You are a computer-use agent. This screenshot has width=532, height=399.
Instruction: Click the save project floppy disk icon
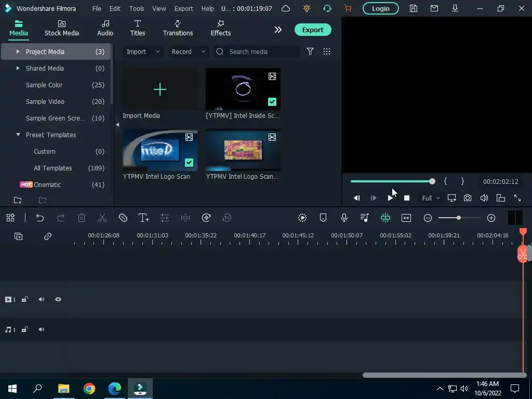413,8
